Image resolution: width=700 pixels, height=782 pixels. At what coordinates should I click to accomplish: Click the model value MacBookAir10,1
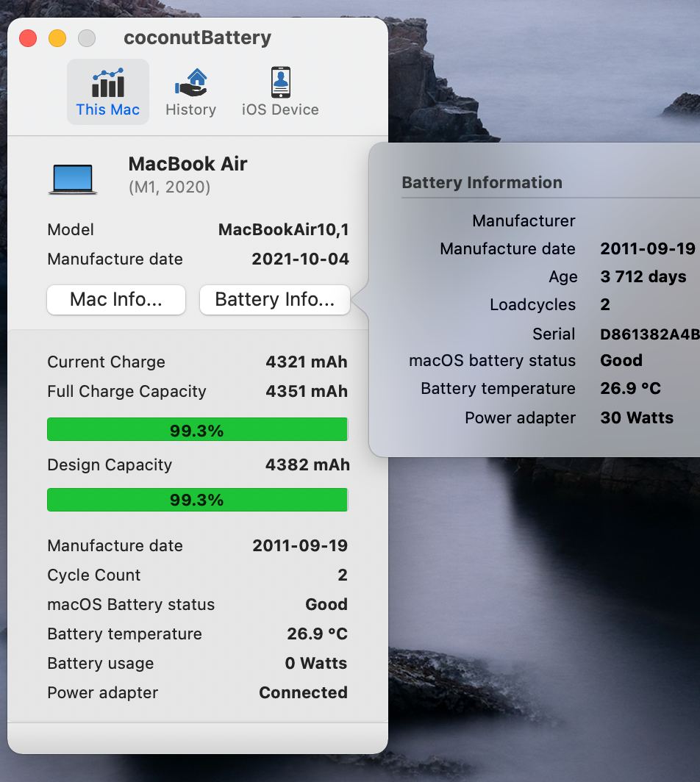click(x=283, y=230)
